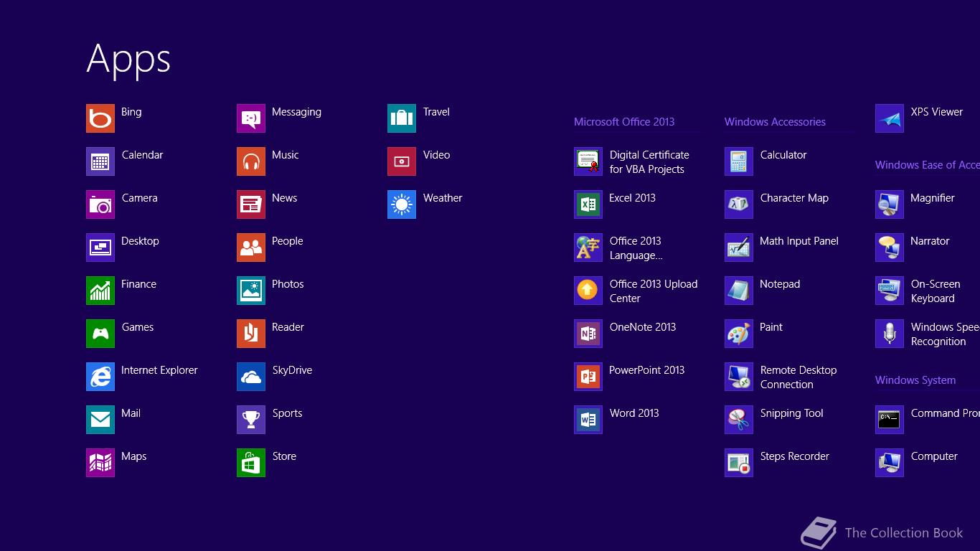Select the Microsoft Office 2013 group header

click(624, 122)
